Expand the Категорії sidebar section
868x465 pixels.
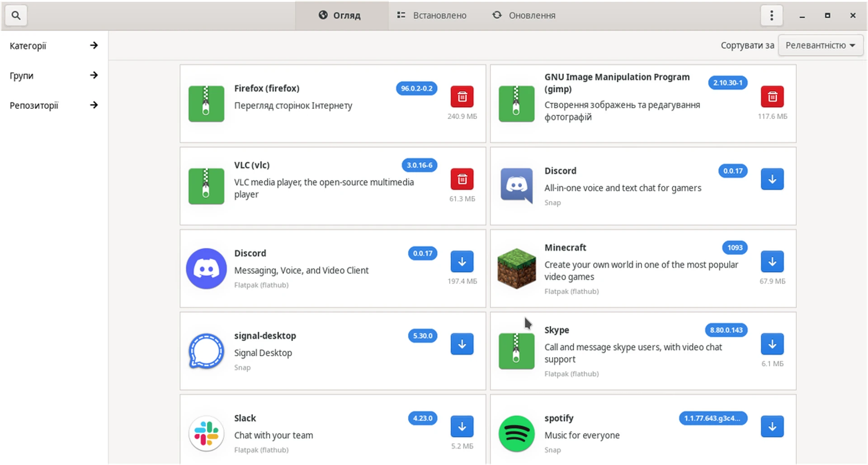pyautogui.click(x=54, y=46)
